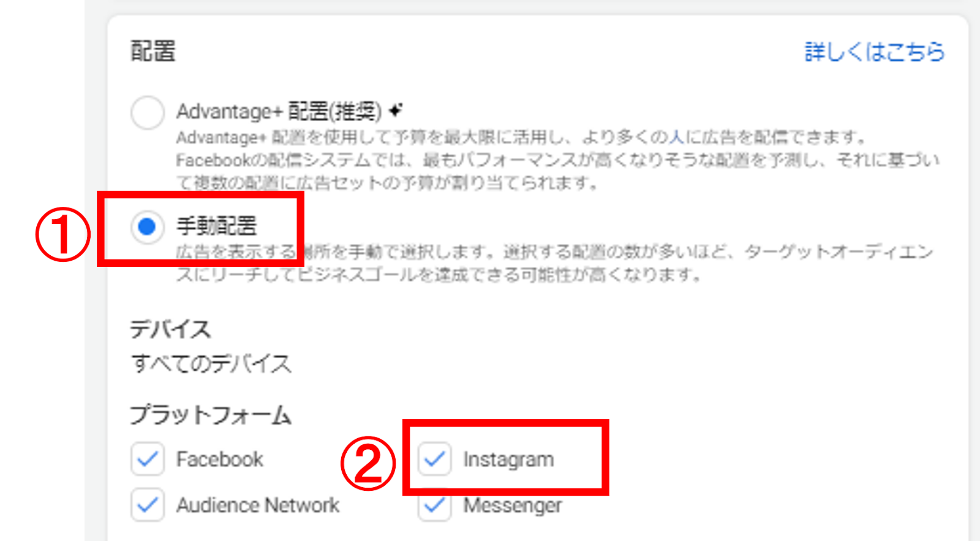Toggle the Instagram platform checkbox
This screenshot has height=541, width=980.
(x=435, y=459)
